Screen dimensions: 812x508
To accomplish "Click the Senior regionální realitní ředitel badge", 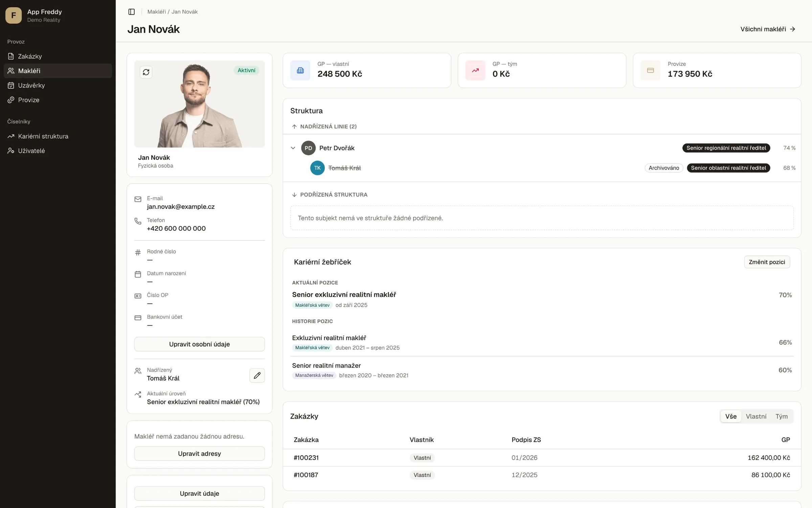I will [726, 148].
